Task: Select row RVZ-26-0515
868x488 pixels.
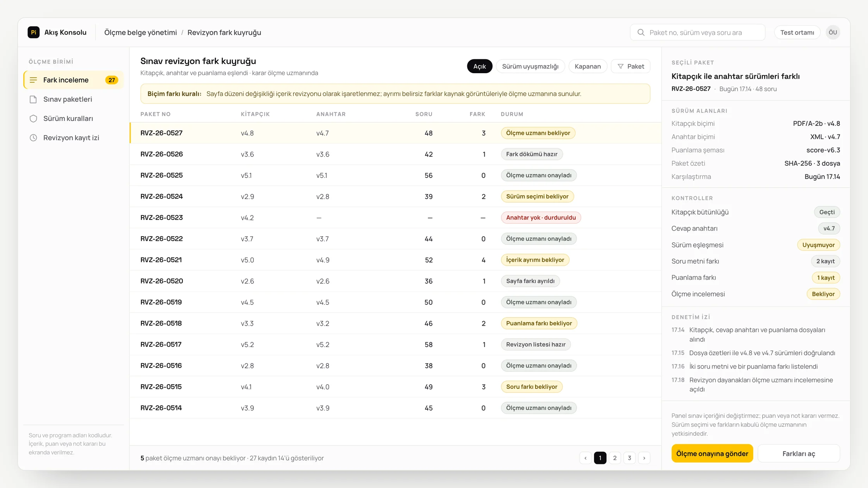Action: [395, 387]
